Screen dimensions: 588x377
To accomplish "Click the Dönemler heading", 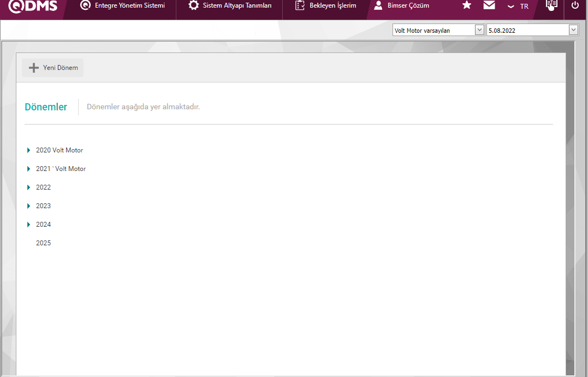I will pos(46,107).
